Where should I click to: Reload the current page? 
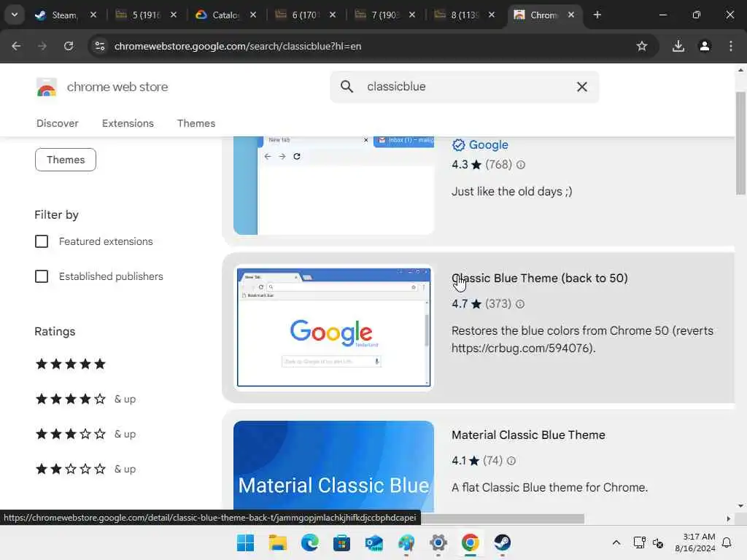69,46
